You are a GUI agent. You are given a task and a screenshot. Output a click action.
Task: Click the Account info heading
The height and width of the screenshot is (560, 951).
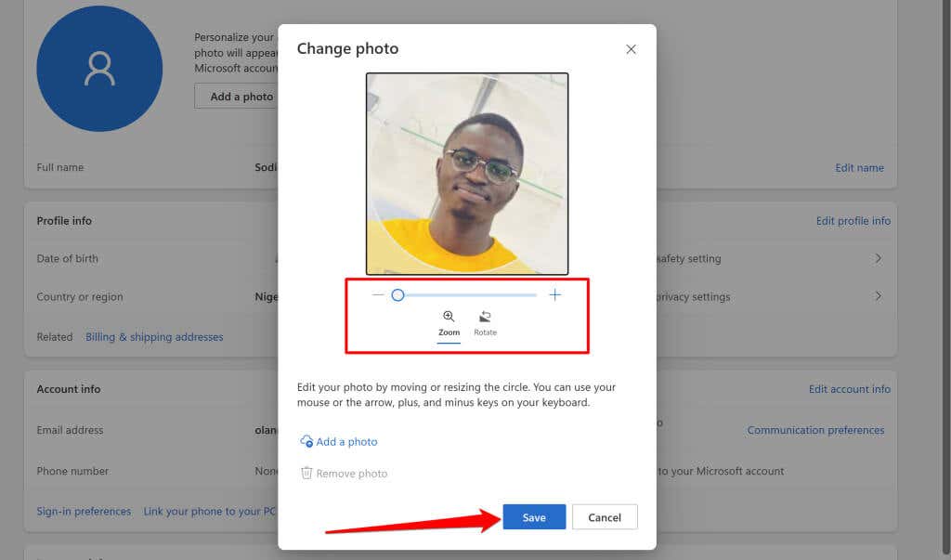pos(69,389)
